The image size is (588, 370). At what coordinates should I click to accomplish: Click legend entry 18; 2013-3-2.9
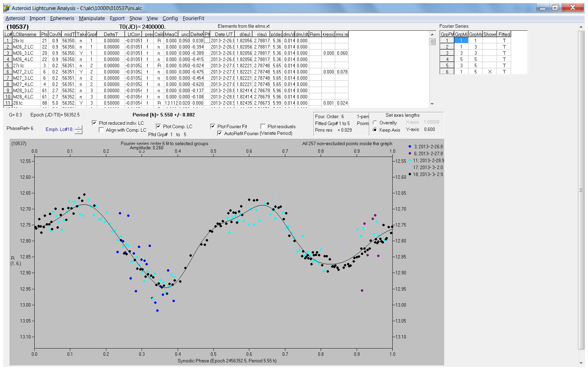click(x=426, y=174)
